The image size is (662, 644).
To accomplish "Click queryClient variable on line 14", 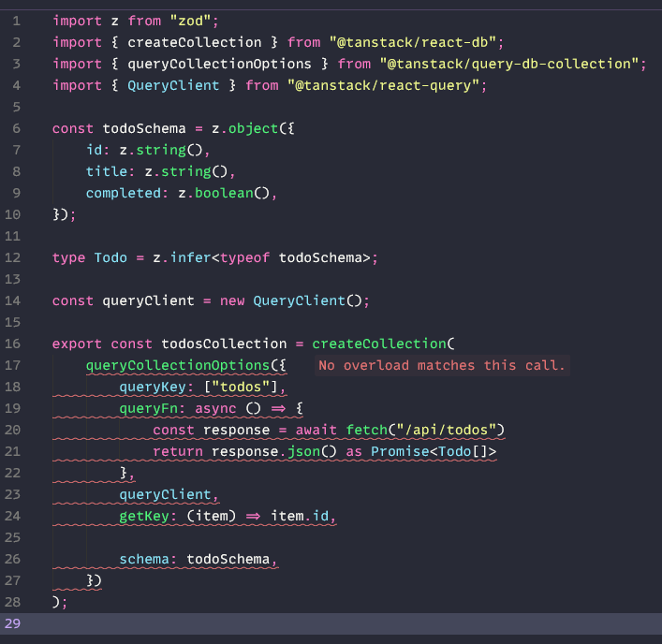I will coord(148,300).
